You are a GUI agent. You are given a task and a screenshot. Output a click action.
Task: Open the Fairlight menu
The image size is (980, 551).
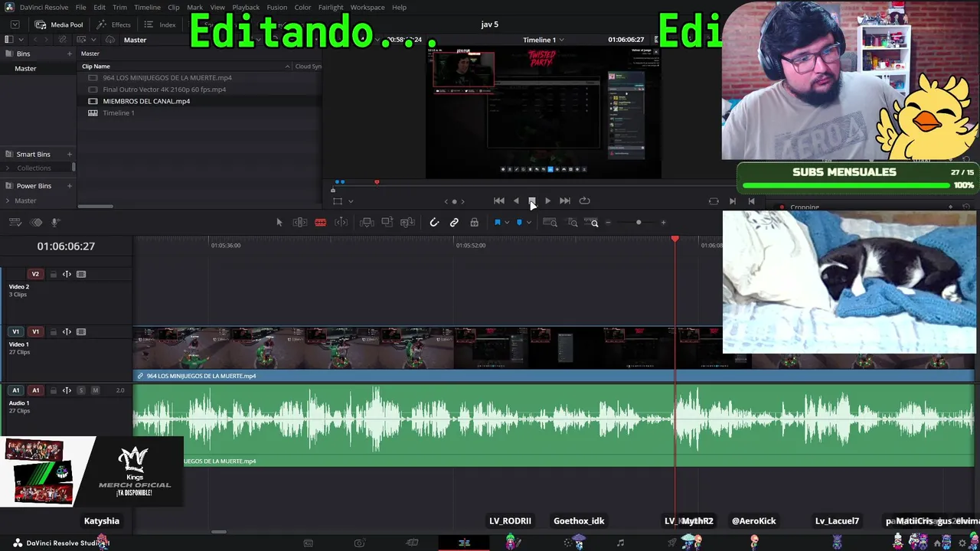click(x=331, y=8)
